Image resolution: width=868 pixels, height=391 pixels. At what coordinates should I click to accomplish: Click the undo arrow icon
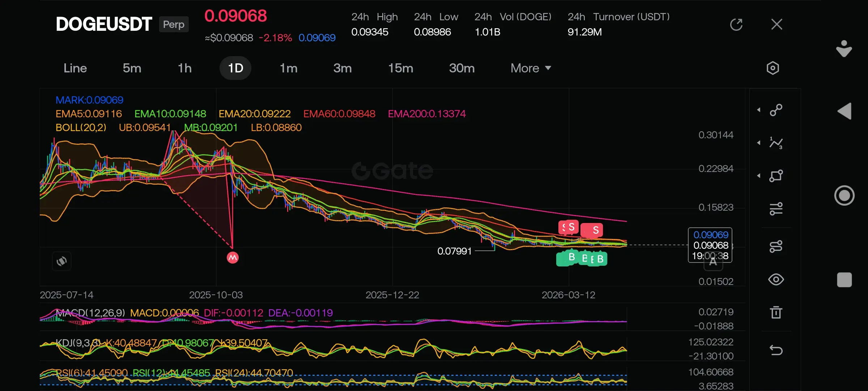776,350
